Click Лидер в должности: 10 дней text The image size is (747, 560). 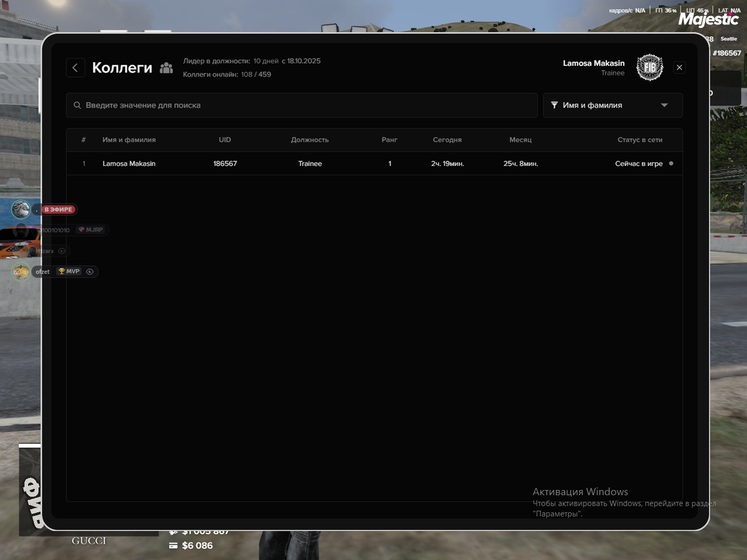230,61
